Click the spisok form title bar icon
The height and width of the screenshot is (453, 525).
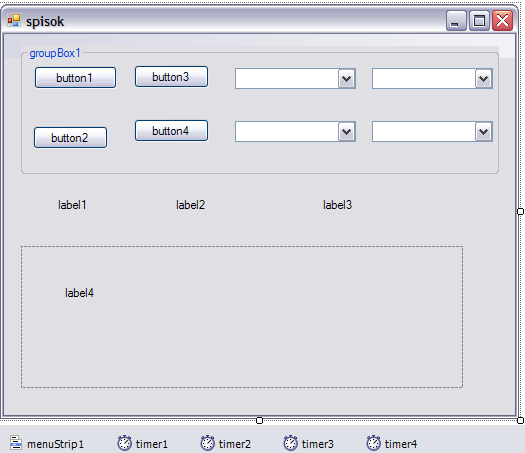click(x=14, y=21)
